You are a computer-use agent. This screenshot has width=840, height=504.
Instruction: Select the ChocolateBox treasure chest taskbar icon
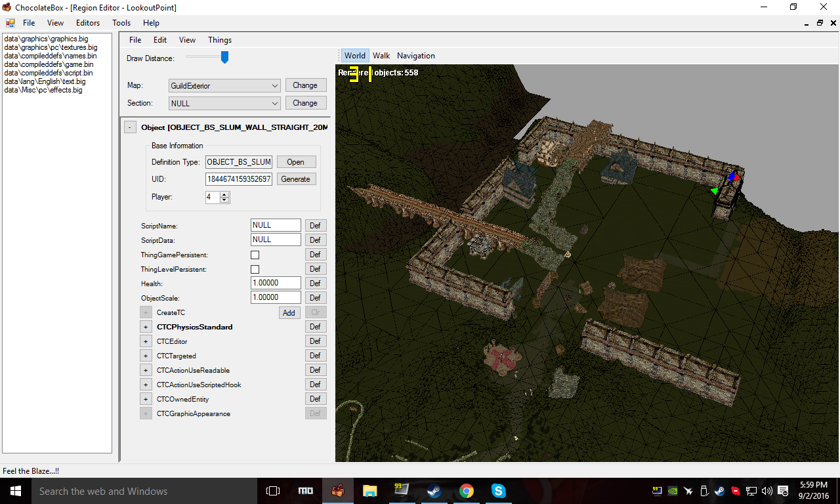338,491
